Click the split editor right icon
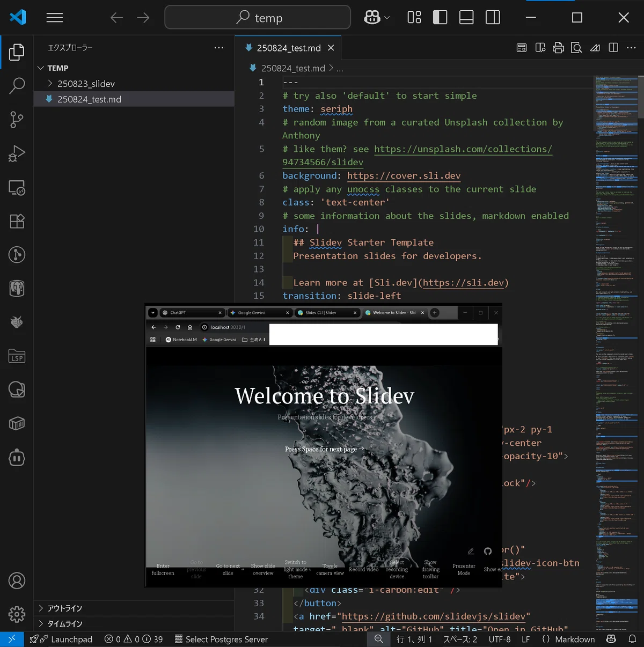 (x=613, y=48)
